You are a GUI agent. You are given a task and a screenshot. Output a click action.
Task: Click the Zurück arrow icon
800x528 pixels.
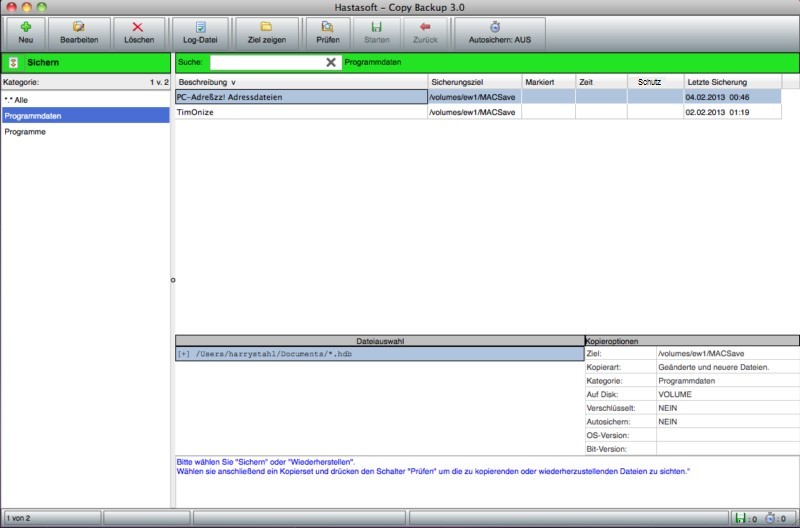point(425,32)
